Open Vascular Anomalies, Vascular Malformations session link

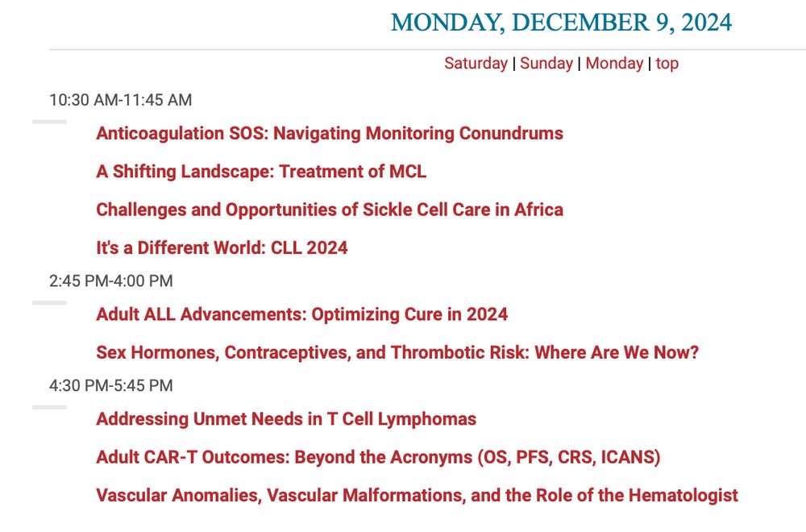pos(416,495)
